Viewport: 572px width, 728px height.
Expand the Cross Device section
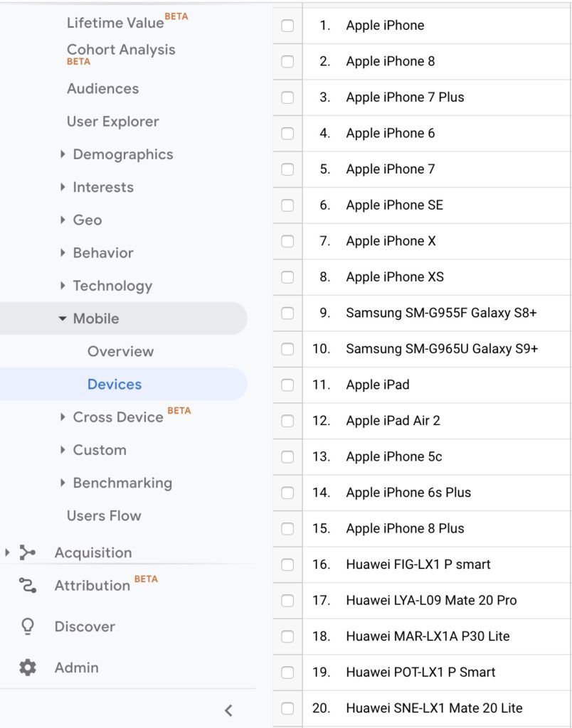click(63, 417)
